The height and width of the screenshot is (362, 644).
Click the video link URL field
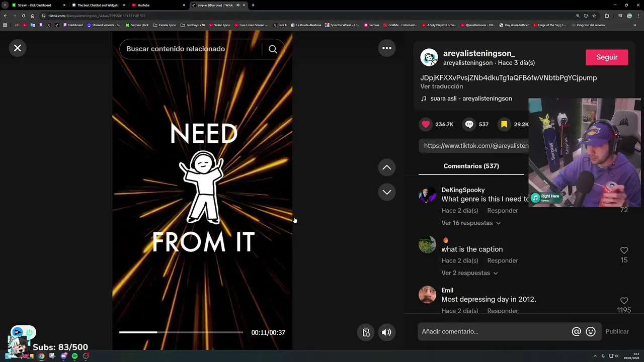click(x=473, y=146)
